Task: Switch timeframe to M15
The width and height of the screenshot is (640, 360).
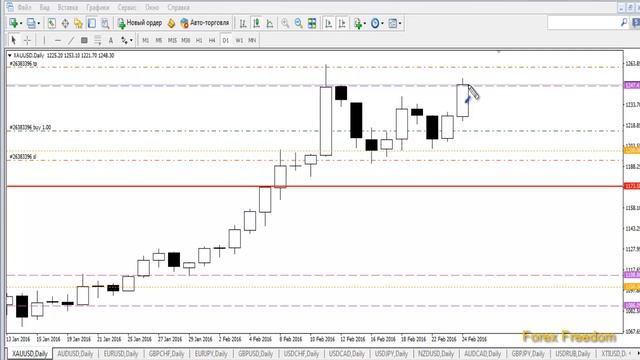Action: click(172, 40)
